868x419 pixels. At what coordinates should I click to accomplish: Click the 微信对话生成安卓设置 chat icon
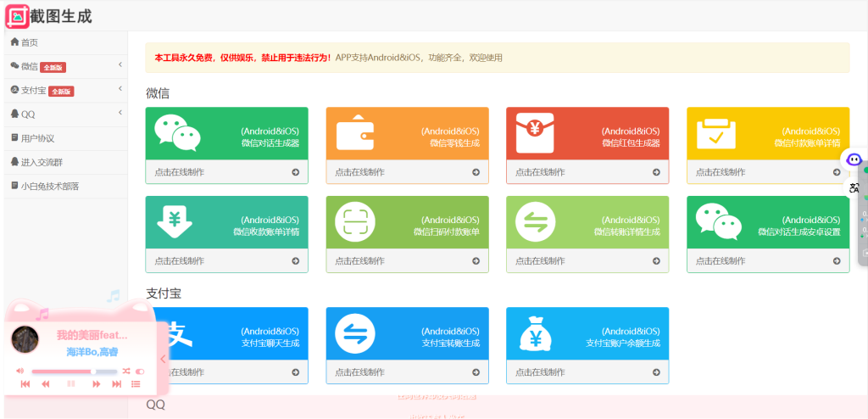[x=719, y=221]
